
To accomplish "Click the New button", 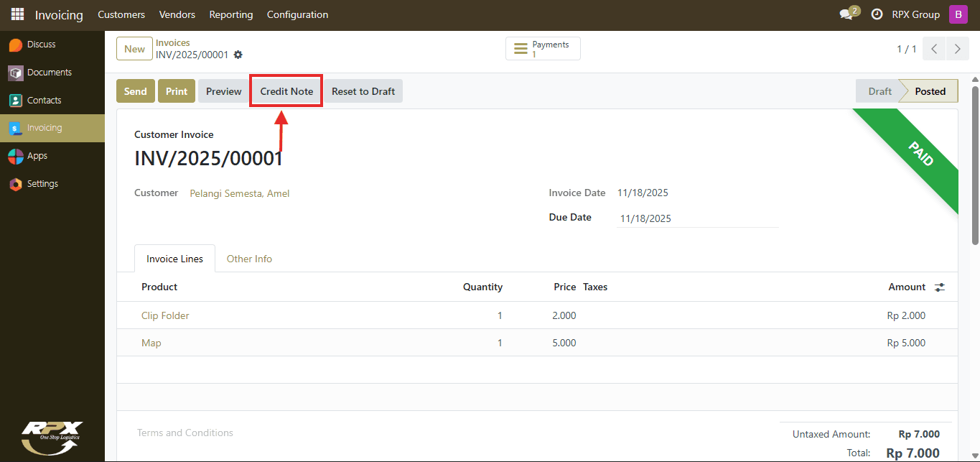I will (134, 49).
